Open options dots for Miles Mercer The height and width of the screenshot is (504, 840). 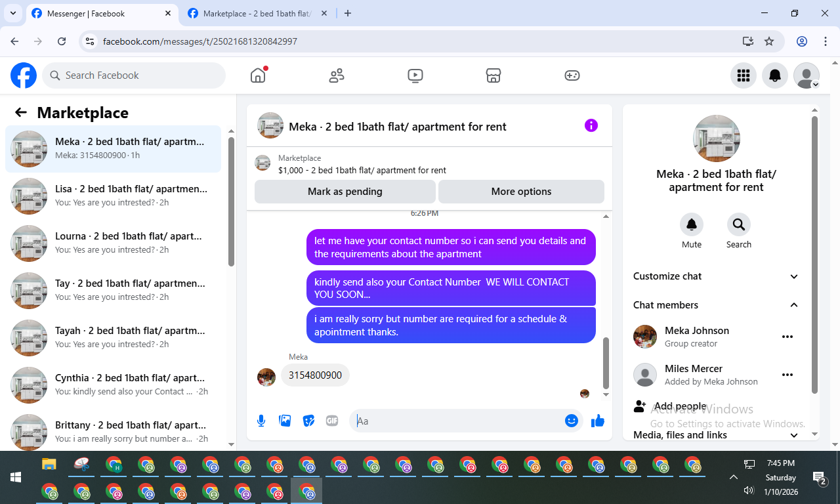pos(787,375)
